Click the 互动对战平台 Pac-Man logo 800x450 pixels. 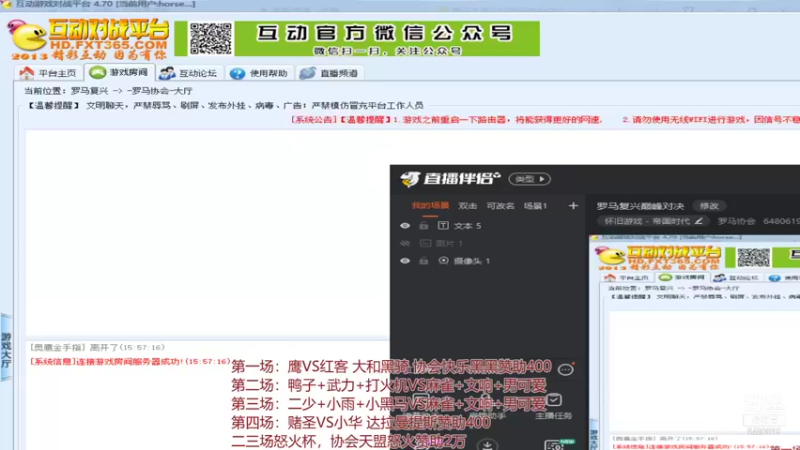[x=88, y=39]
